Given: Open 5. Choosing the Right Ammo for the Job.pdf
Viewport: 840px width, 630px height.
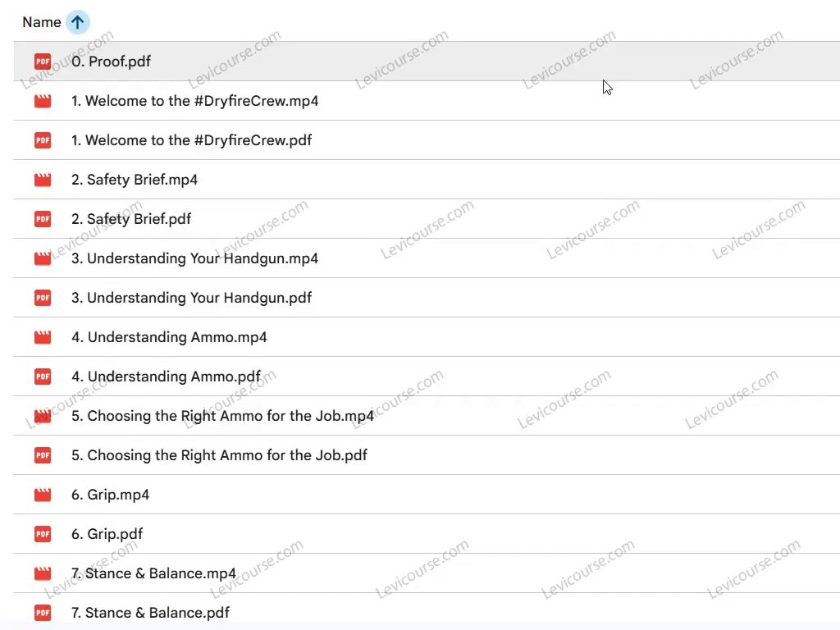Looking at the screenshot, I should (x=219, y=455).
